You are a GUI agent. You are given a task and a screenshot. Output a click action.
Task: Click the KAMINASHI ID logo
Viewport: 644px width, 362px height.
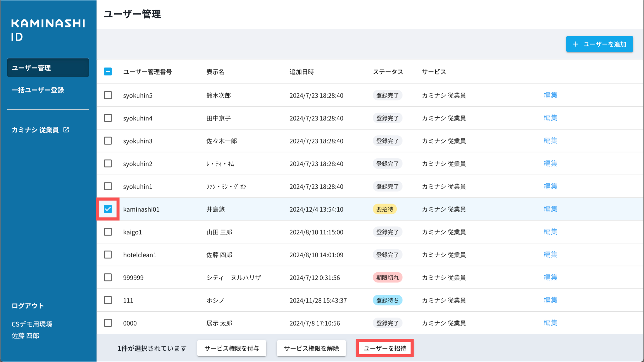click(x=48, y=30)
